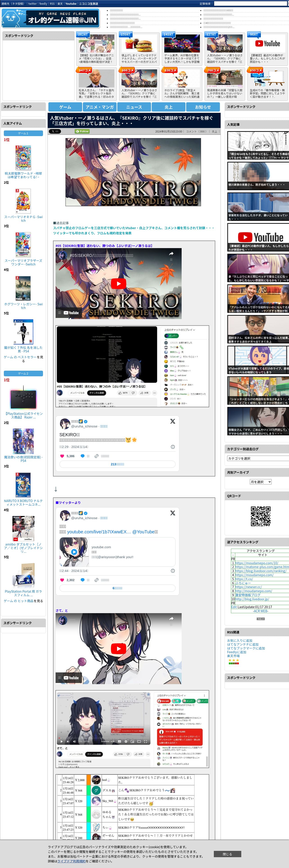Screen dimensions: 289x868
Task: Click the ニコニコ生放送 link in the top bar
Action: [88, 4]
